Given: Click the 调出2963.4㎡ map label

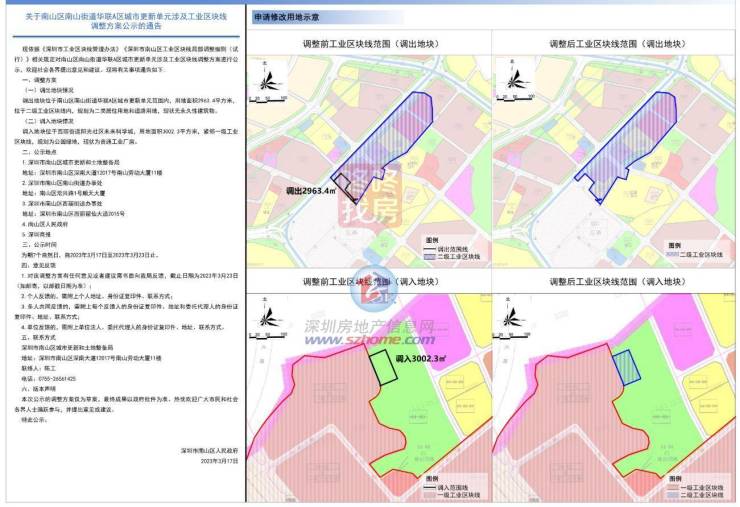Looking at the screenshot, I should click(310, 191).
